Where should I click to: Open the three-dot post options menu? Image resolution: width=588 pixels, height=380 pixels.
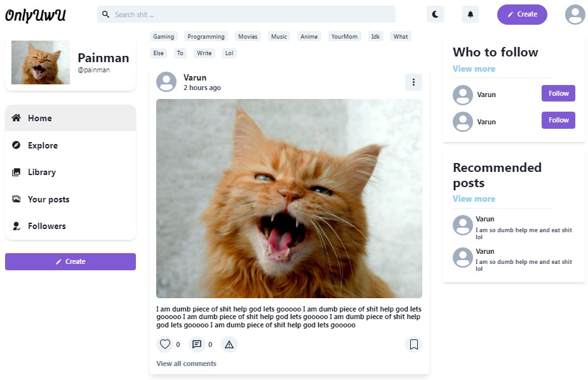click(413, 82)
